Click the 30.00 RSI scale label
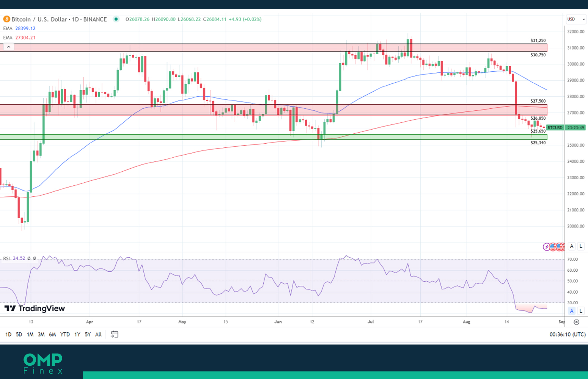 pyautogui.click(x=572, y=303)
